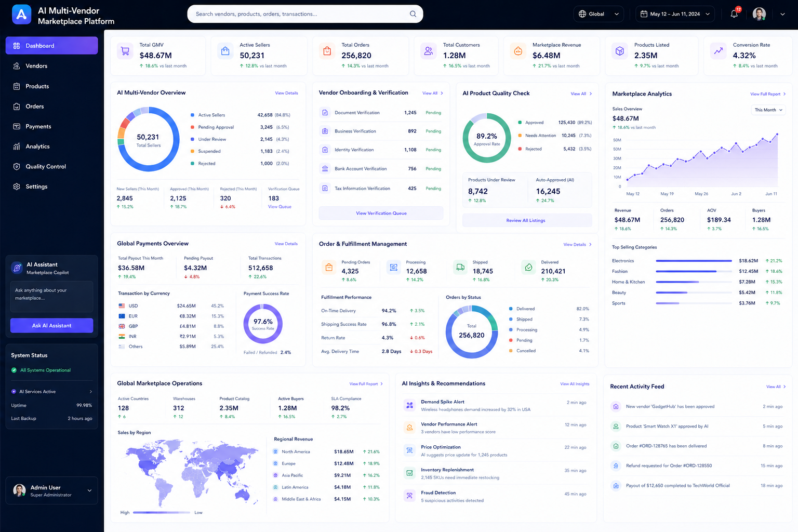The image size is (798, 532).
Task: Click the Total Customers people icon
Action: pyautogui.click(x=429, y=51)
